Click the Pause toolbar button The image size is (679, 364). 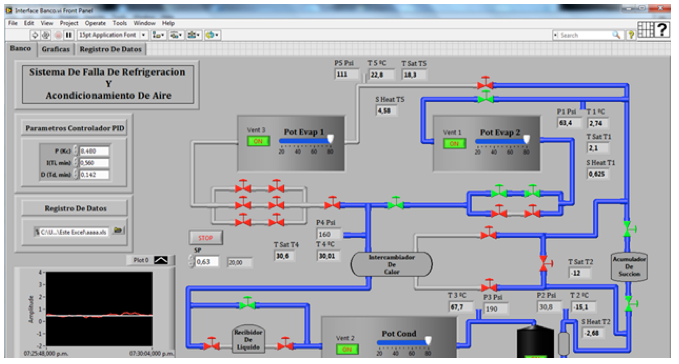(x=68, y=35)
